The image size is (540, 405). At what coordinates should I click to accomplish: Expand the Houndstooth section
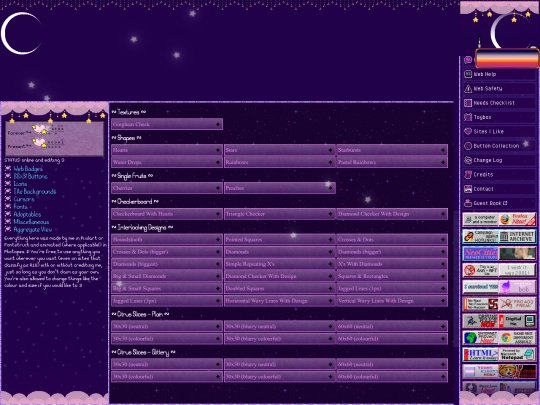(x=167, y=239)
